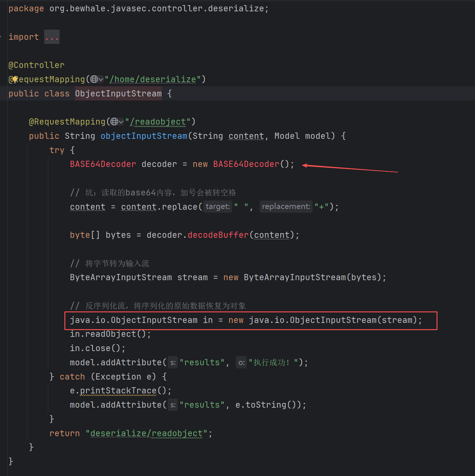Click the globe icon before "/readobject"
The width and height of the screenshot is (475, 476).
click(114, 122)
